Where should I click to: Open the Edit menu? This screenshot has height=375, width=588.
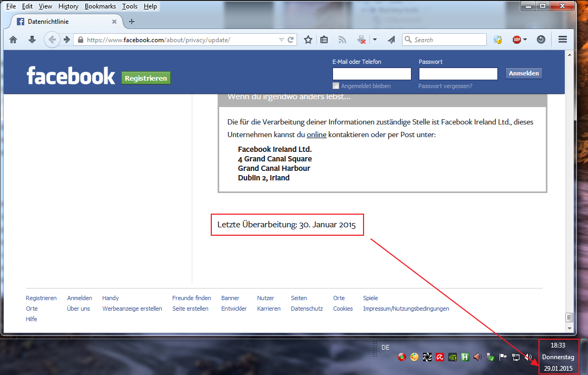coord(27,6)
